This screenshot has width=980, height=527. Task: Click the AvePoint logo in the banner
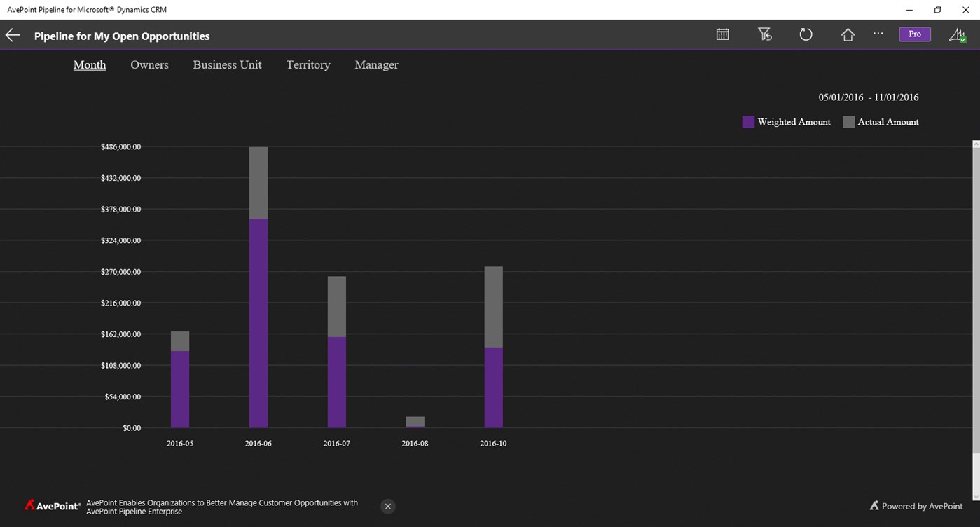(53, 505)
